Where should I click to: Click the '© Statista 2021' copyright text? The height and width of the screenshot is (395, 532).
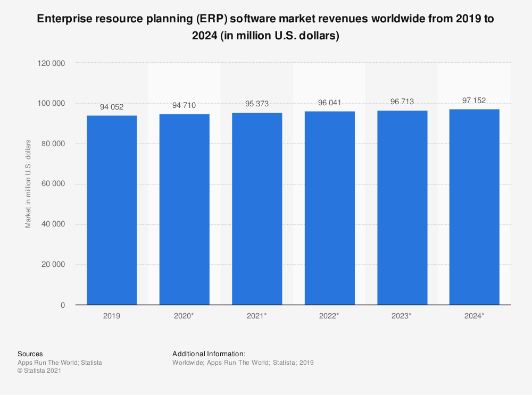[39, 371]
